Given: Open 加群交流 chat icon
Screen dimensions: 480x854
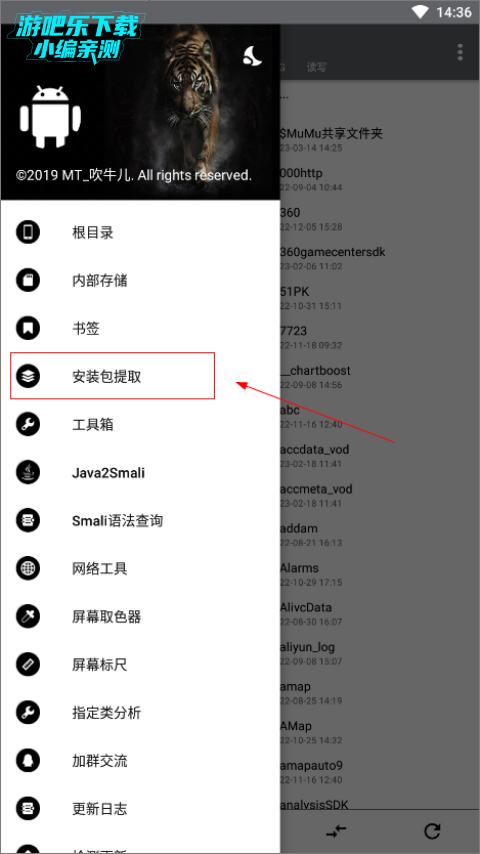Looking at the screenshot, I should [28, 760].
